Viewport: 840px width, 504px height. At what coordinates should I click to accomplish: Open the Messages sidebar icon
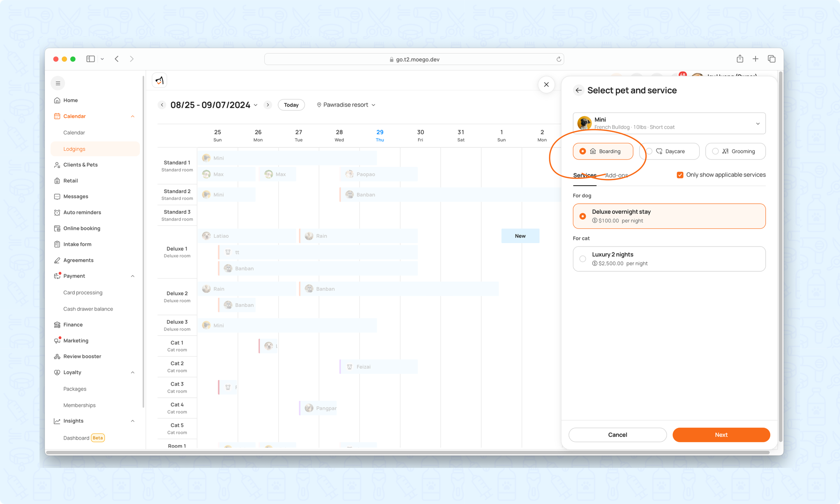click(57, 197)
